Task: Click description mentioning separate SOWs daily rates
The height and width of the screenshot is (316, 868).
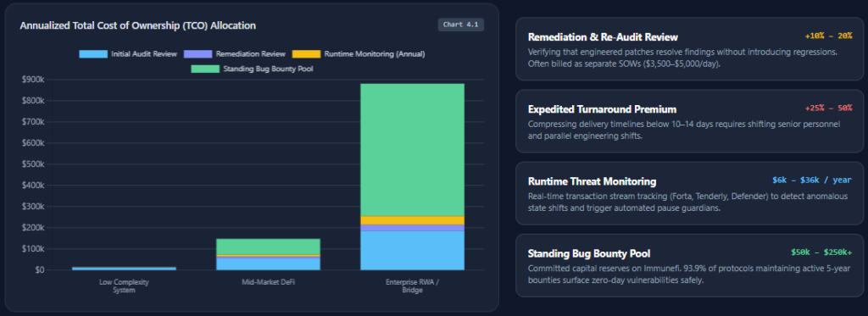Action: click(682, 58)
